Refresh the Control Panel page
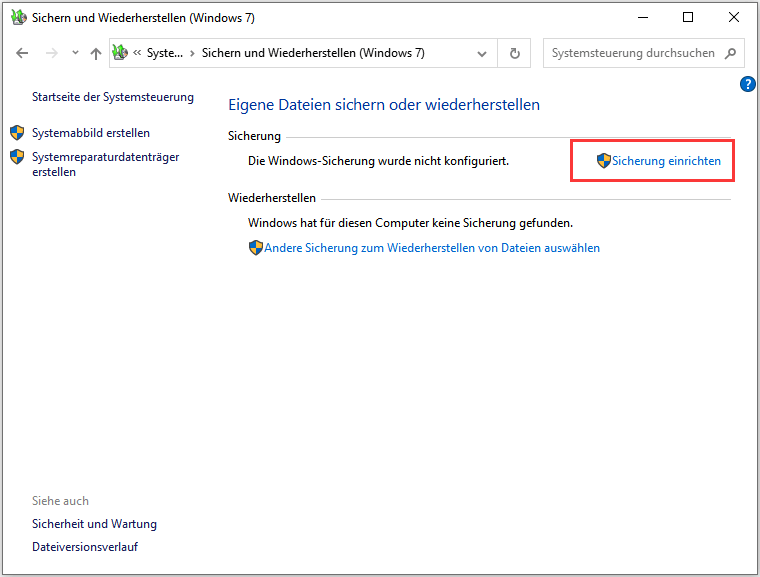This screenshot has width=760, height=577. (514, 53)
